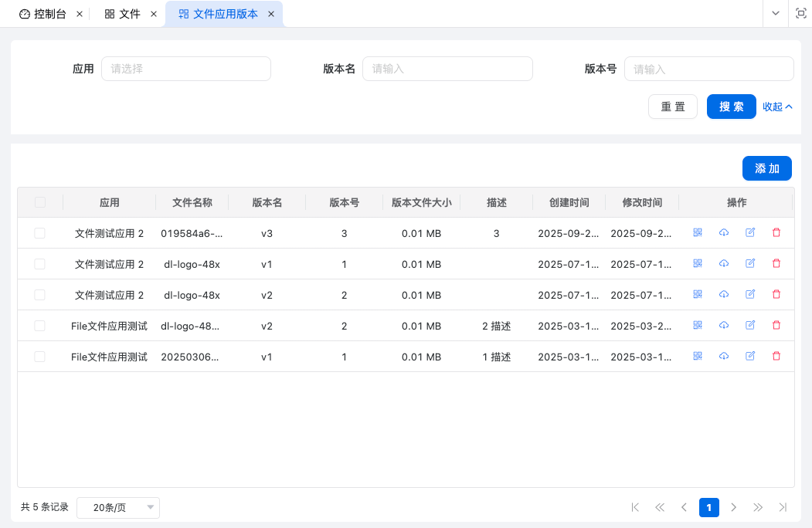Check the select-all checkbox in table header

point(39,201)
